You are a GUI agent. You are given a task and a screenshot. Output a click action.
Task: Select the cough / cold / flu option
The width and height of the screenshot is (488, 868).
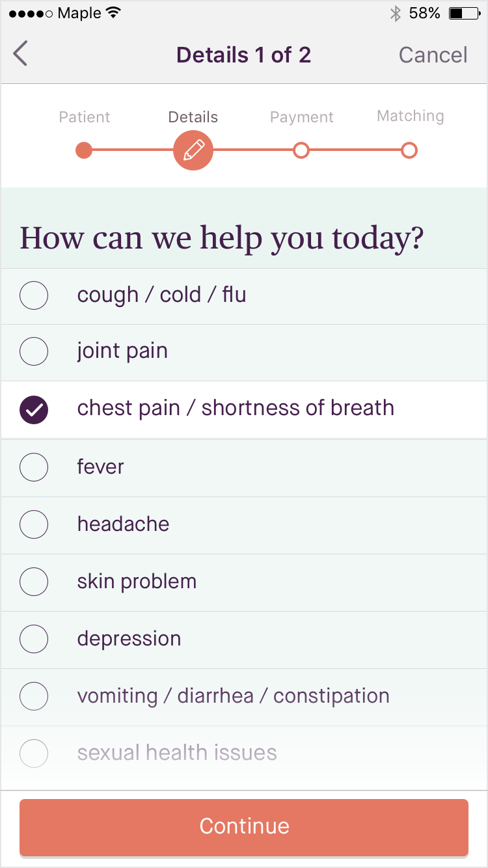click(34, 295)
